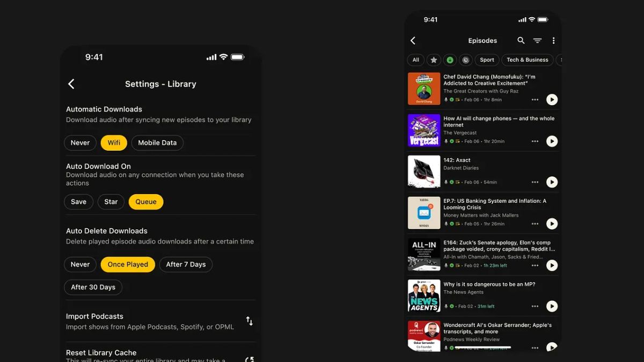Set Auto Delete Downloads to After 7 Days

186,264
